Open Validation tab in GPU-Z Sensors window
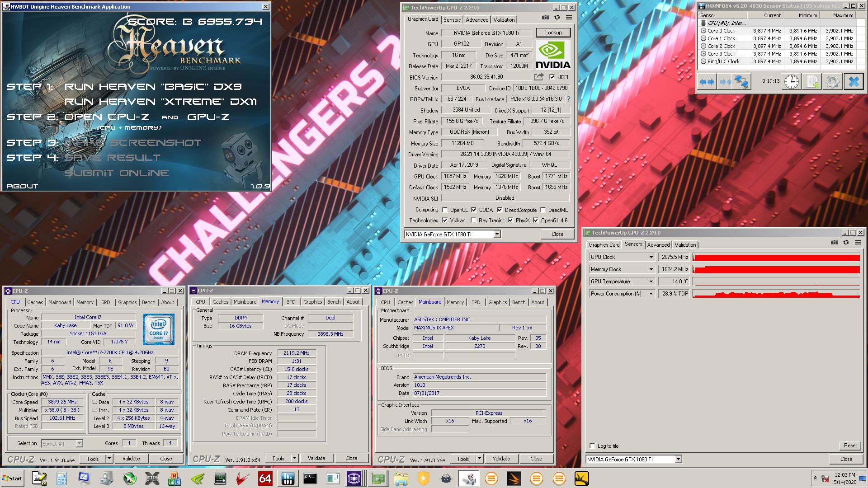 [685, 245]
